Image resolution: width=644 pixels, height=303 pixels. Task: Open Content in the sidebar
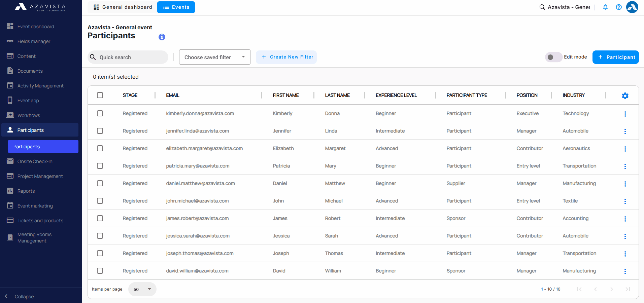(40, 56)
